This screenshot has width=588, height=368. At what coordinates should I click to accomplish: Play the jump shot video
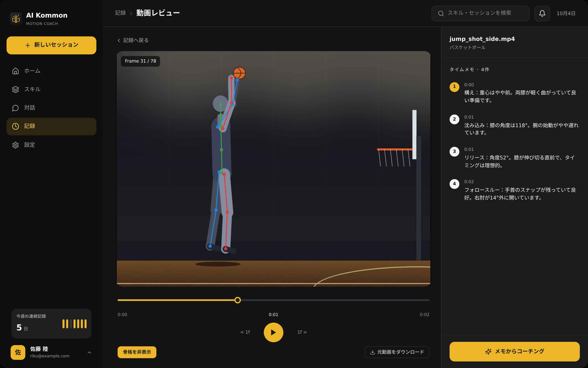click(x=273, y=332)
